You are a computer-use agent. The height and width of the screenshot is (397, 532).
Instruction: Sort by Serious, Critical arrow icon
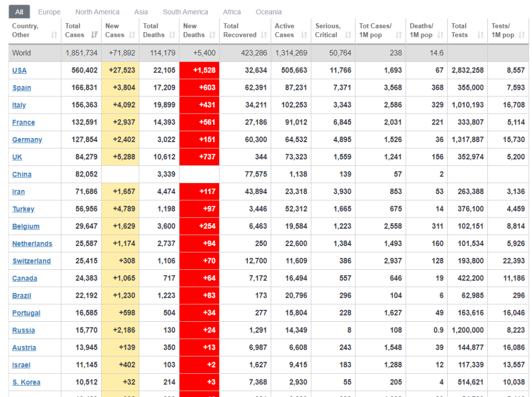coord(348,35)
